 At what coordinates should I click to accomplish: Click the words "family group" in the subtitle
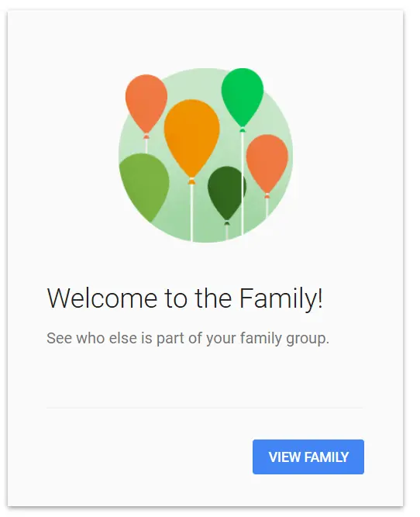[x=284, y=338]
